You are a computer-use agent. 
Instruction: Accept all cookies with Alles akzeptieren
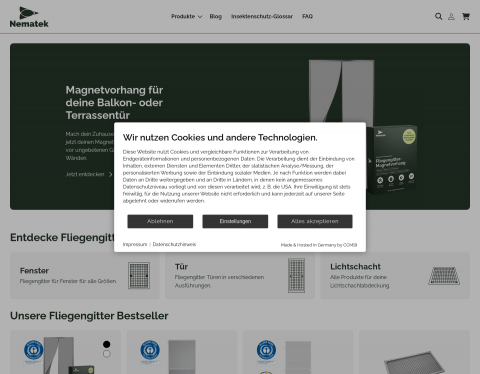(315, 221)
